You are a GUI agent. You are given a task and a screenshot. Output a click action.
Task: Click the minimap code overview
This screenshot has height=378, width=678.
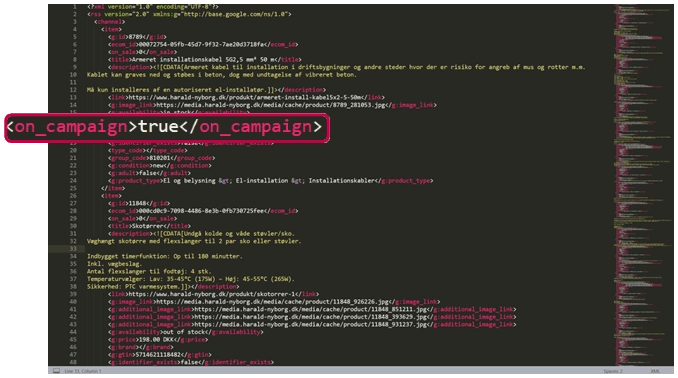tap(643, 185)
